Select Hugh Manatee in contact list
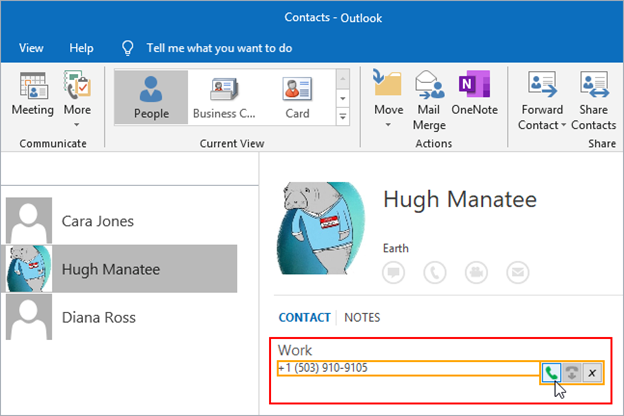Viewport: 624px width, 416px height. coord(121,269)
